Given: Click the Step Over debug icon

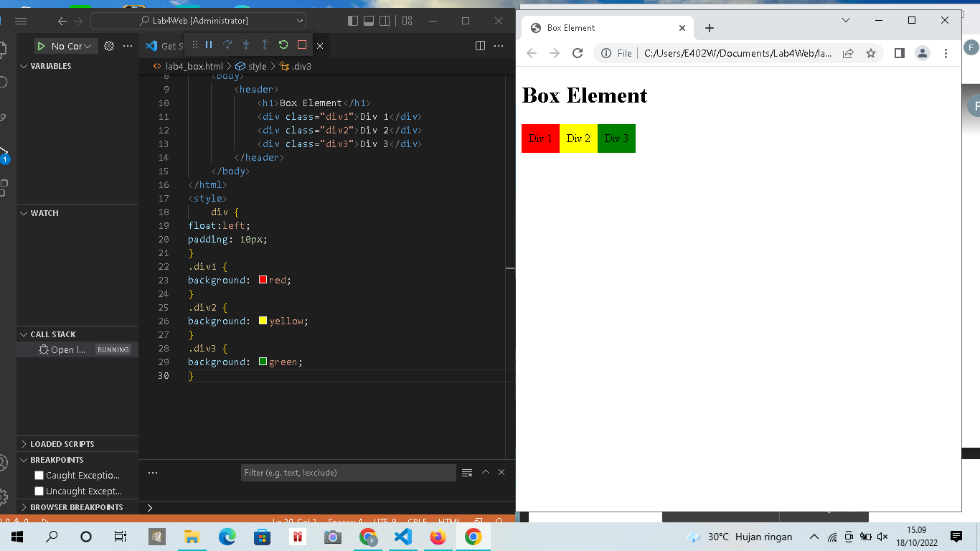Looking at the screenshot, I should 227,45.
